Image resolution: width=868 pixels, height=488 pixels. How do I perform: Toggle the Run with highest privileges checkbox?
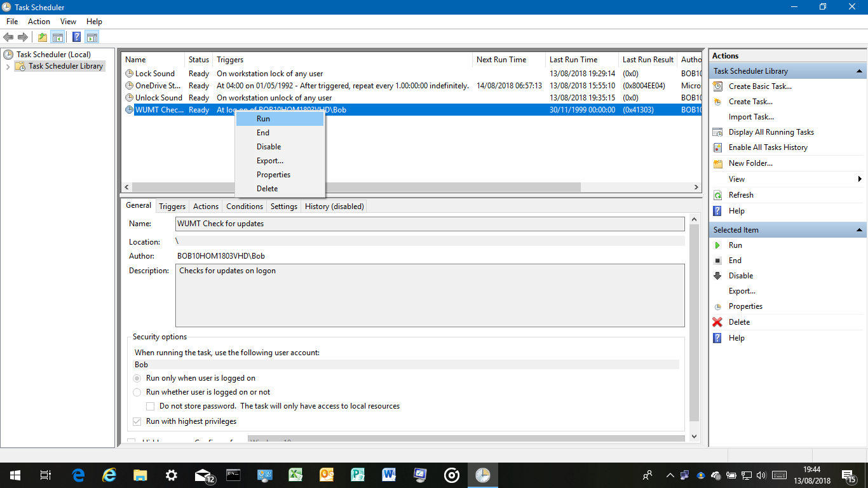137,421
